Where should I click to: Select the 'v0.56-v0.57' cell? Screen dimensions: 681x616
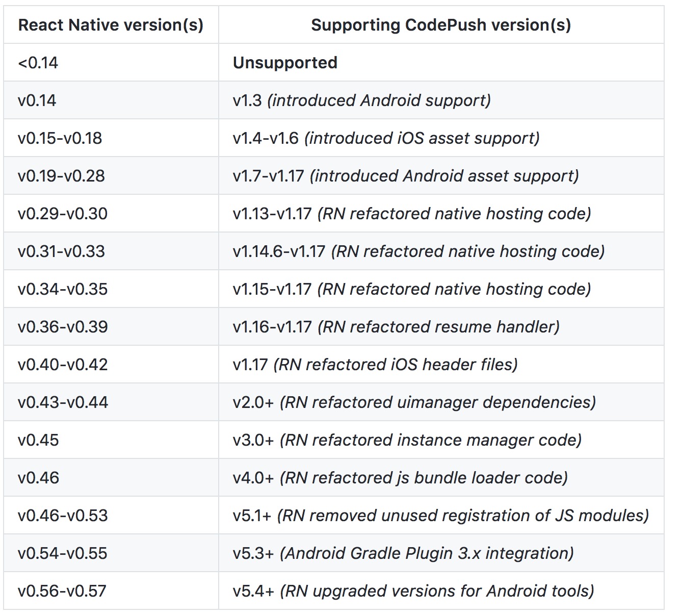click(111, 591)
